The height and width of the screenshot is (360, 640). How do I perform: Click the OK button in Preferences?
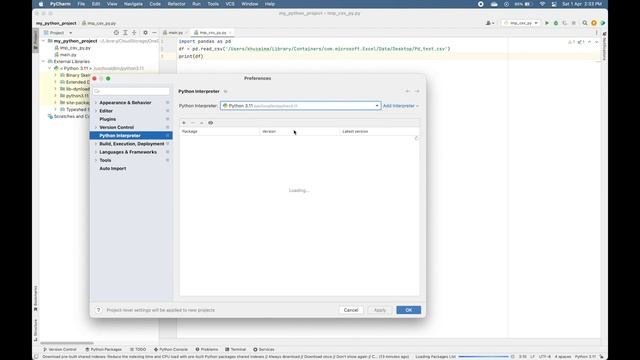coord(409,310)
